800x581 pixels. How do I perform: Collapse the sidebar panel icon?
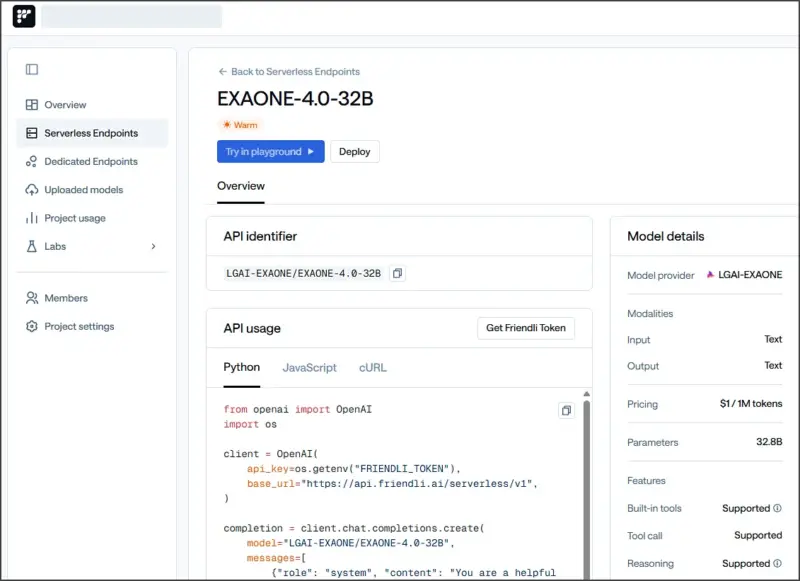[x=32, y=69]
